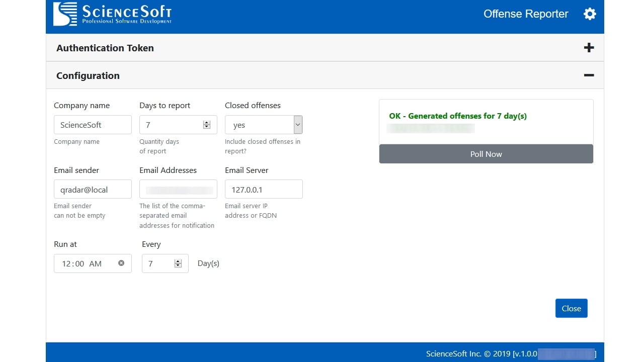Screen dimensions: 644x362
Task: Click the Days to report number field
Action: [x=171, y=125]
